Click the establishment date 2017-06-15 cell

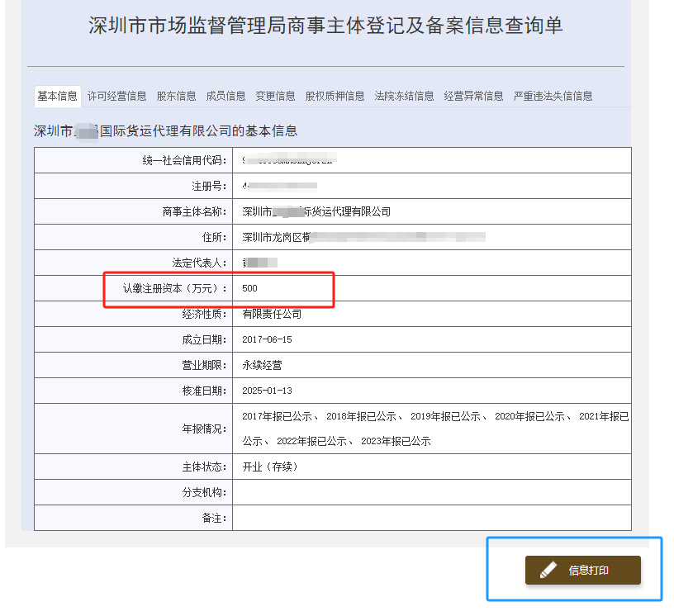pos(268,338)
